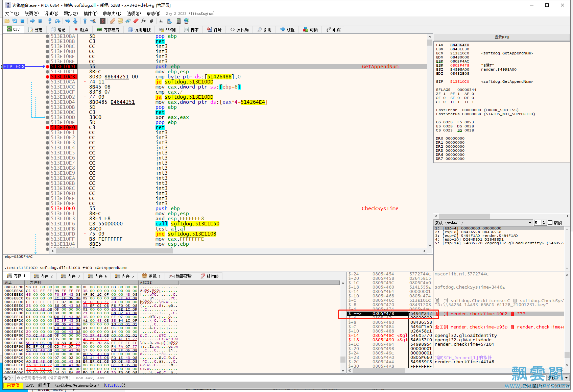This screenshot has width=573, height=392.
Task: Click the open file folder icon
Action: [x=7, y=21]
